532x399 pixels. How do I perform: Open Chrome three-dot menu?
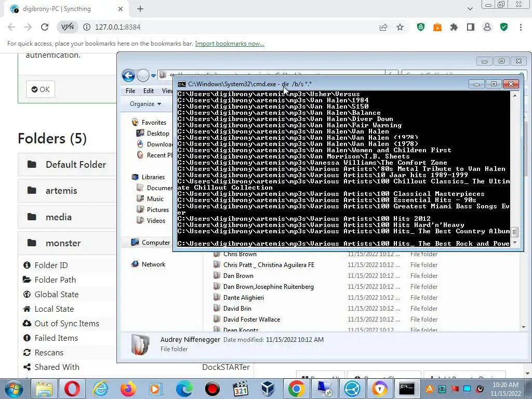coord(521,27)
